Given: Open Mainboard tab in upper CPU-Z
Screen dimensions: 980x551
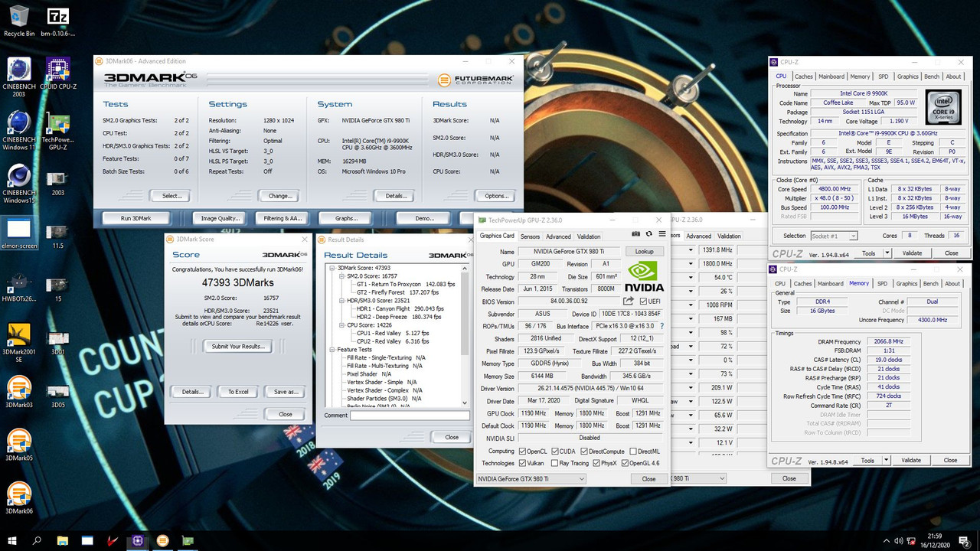Looking at the screenshot, I should pos(831,77).
